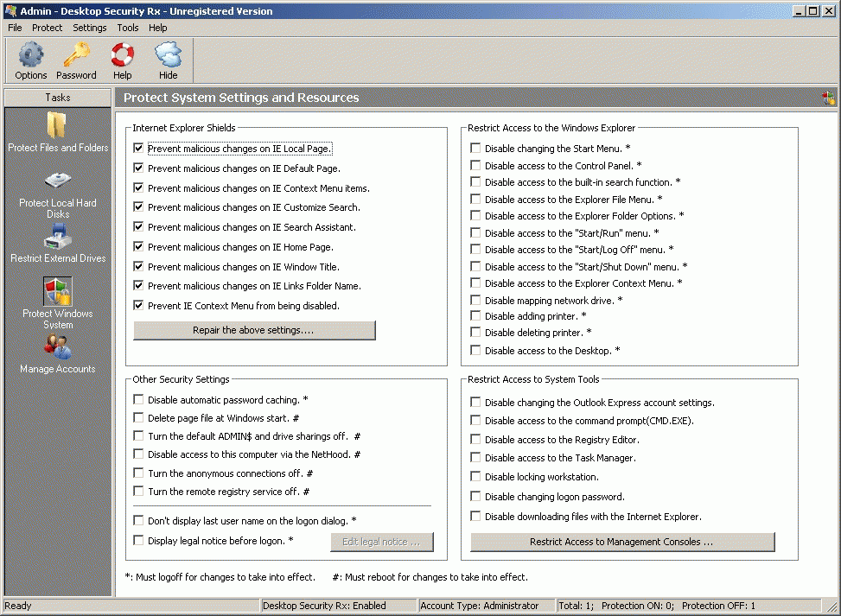Uncheck Prevent IE Context Menu from being disabled
The width and height of the screenshot is (841, 616).
pyautogui.click(x=138, y=306)
